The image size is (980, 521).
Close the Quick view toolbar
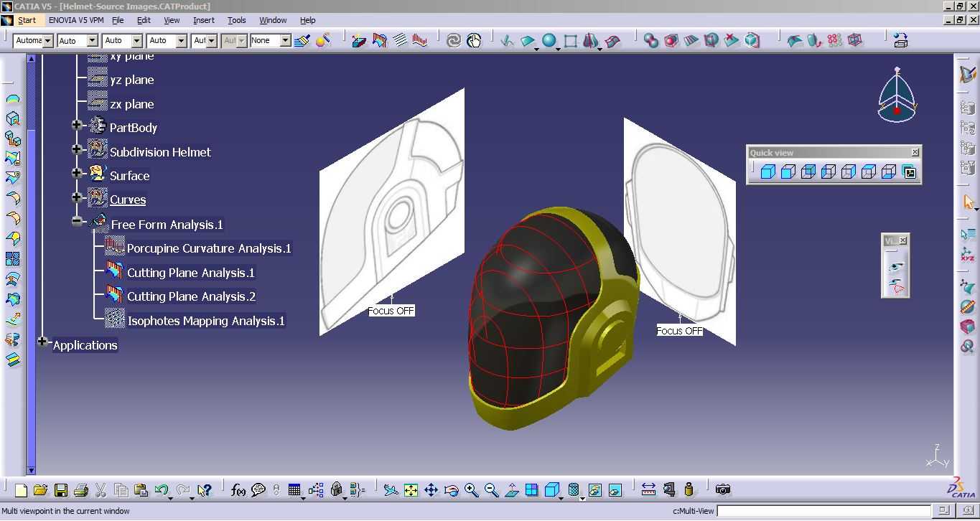pyautogui.click(x=915, y=152)
